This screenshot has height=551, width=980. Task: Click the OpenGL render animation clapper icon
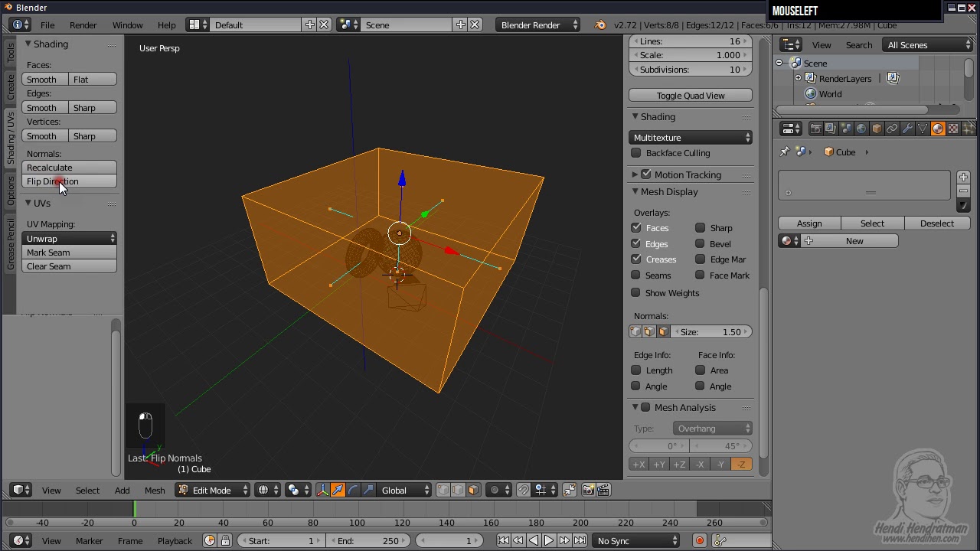603,490
